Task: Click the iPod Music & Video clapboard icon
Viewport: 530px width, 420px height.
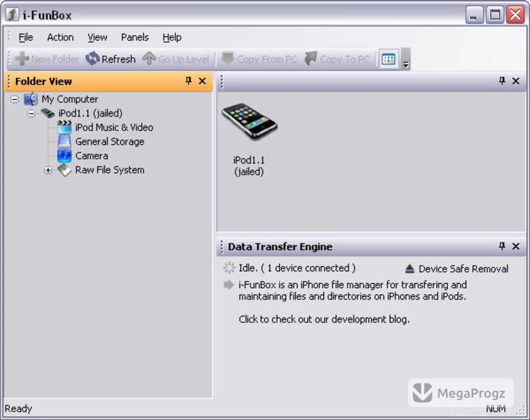Action: tap(64, 127)
